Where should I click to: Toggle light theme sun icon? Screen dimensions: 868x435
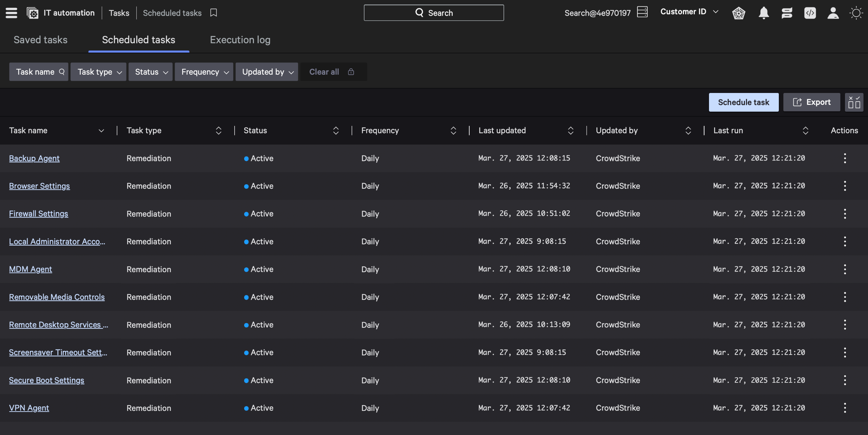856,13
